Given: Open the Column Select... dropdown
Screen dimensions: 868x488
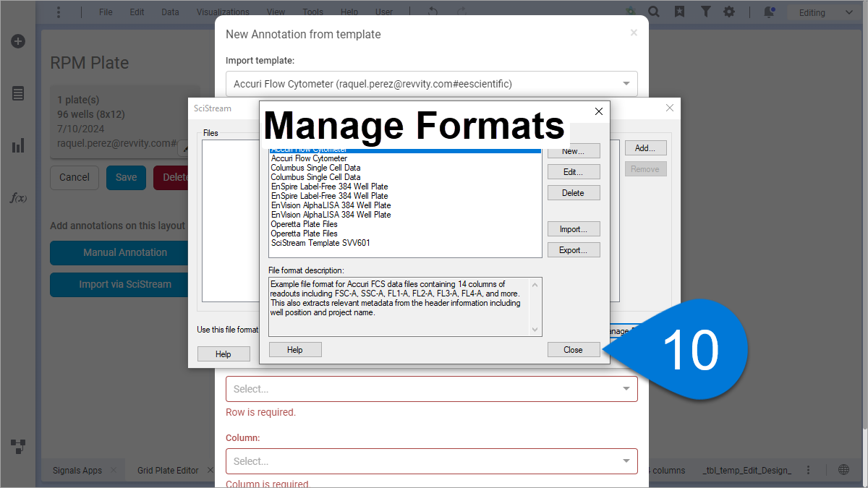Looking at the screenshot, I should pos(432,461).
